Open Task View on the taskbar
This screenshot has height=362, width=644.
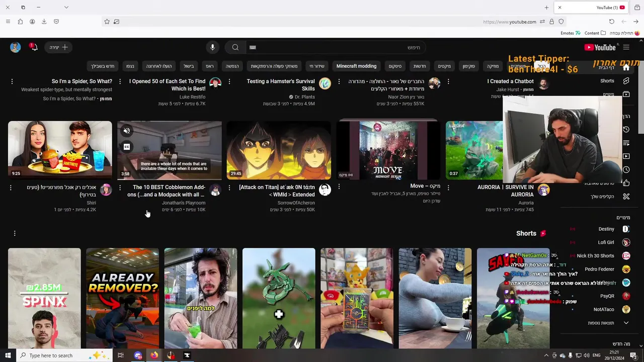121,355
